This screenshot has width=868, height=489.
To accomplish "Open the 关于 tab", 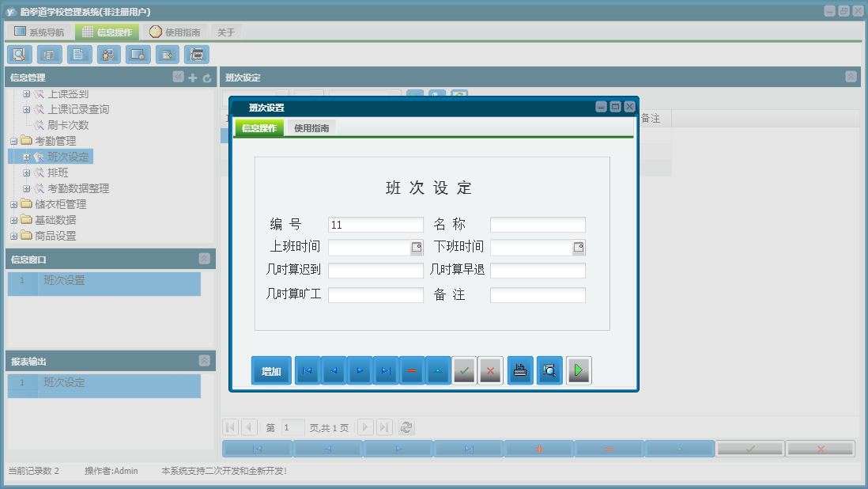I will coord(226,32).
